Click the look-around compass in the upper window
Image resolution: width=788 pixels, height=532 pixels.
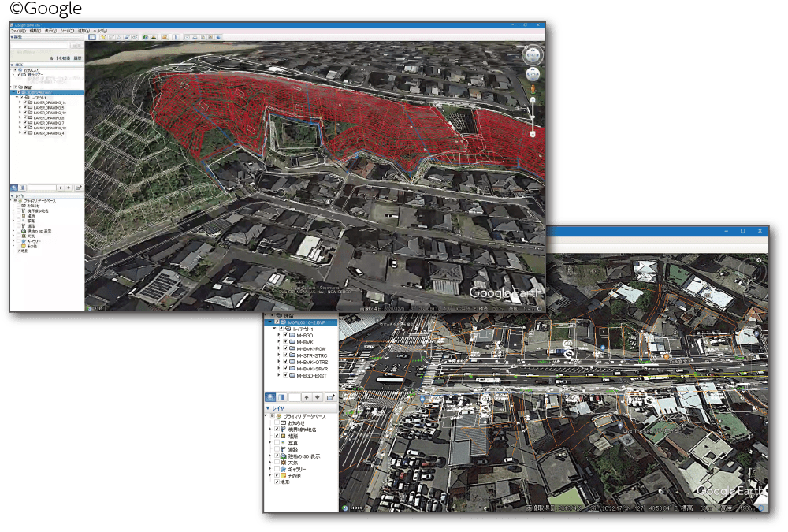[x=532, y=55]
